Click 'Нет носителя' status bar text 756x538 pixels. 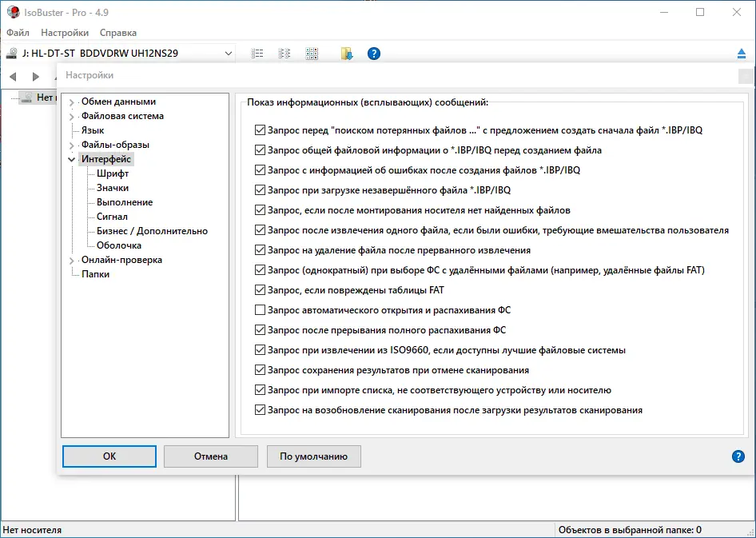[x=32, y=530]
